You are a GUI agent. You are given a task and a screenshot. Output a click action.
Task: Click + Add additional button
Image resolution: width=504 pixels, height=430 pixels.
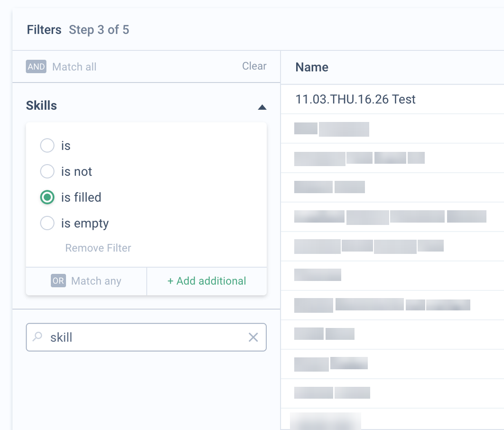(207, 281)
